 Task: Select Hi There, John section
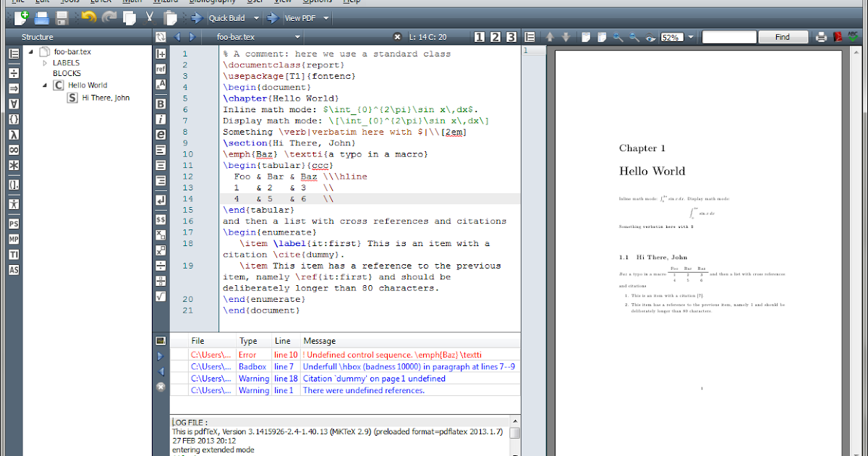(x=106, y=98)
